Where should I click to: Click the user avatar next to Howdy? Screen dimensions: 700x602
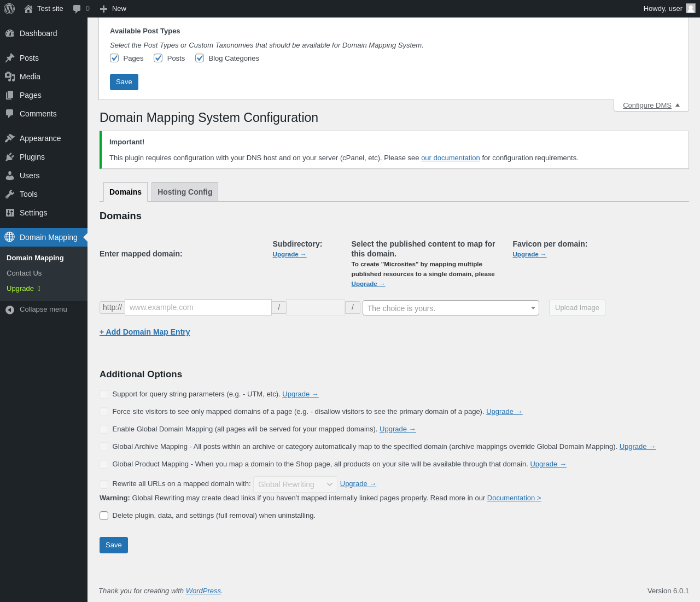pyautogui.click(x=691, y=8)
